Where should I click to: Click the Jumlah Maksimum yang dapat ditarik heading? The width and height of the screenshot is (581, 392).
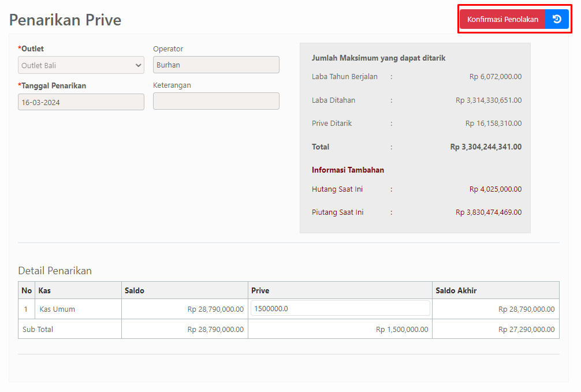tap(378, 58)
